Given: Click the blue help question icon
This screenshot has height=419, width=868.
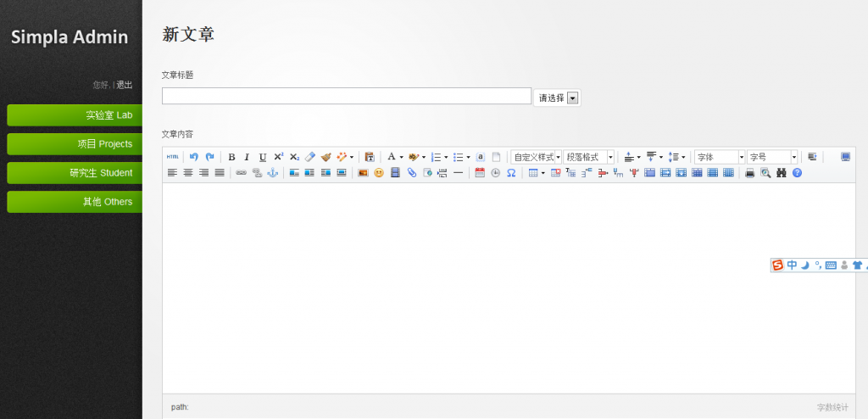Looking at the screenshot, I should (x=797, y=173).
